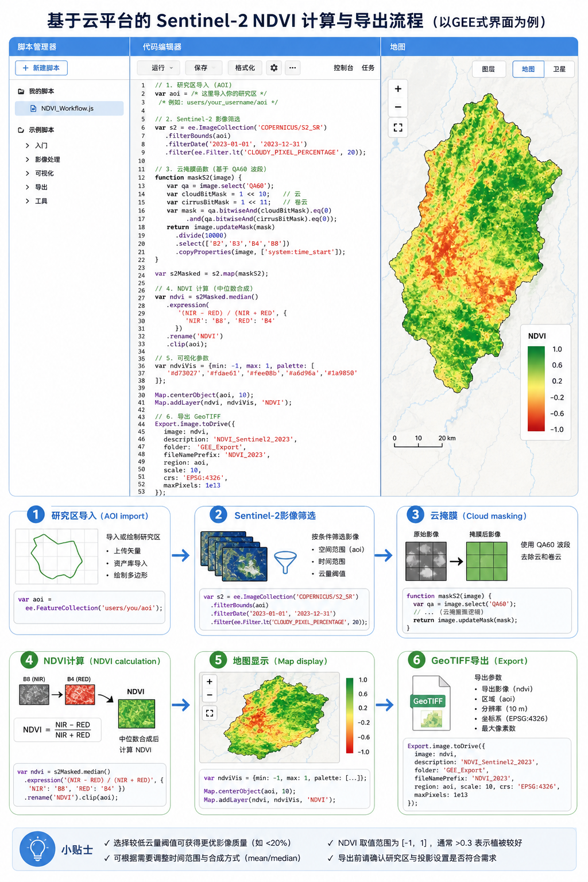Open the more options ellipsis button
588x882 pixels.
[x=293, y=68]
